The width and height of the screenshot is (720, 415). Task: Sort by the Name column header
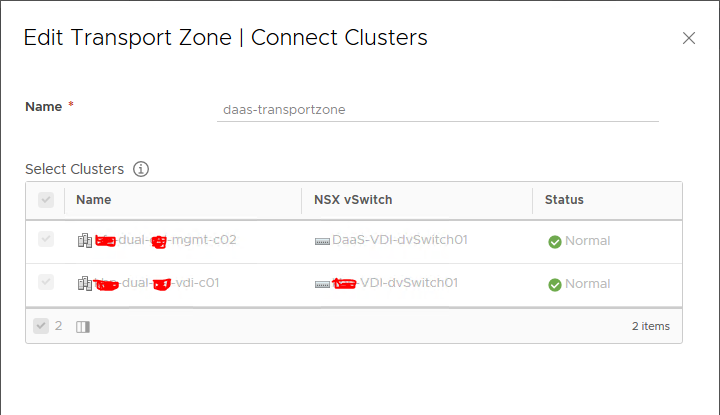pyautogui.click(x=94, y=200)
